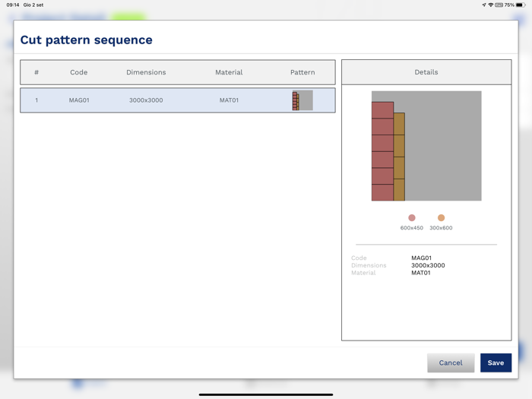
Task: Tap the 09:14 clock in status bar
Action: click(x=13, y=5)
